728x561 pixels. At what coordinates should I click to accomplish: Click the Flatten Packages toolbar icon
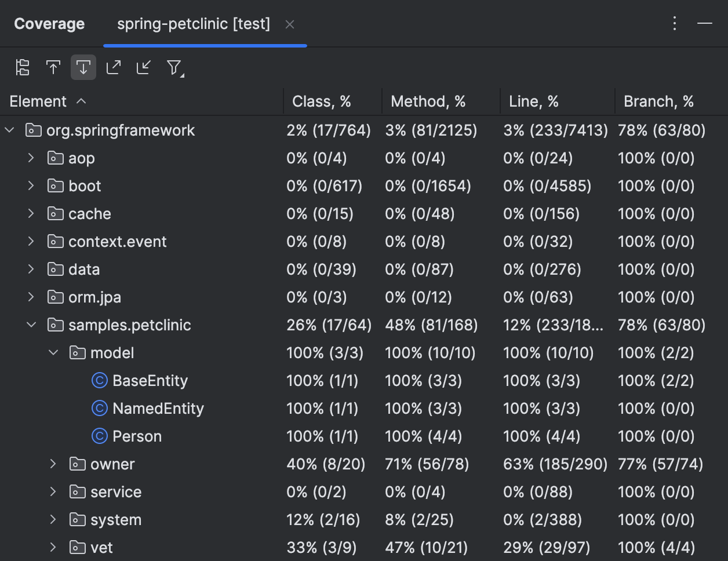point(23,68)
